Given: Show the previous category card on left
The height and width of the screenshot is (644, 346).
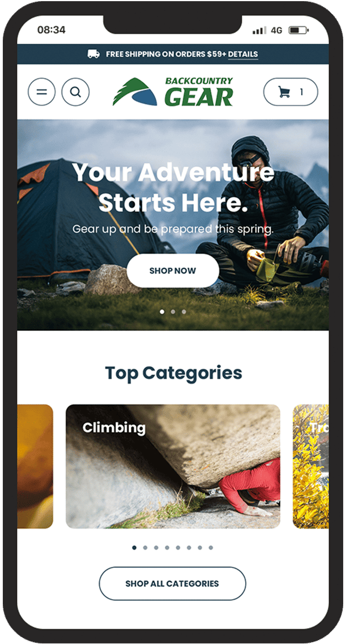Looking at the screenshot, I should pyautogui.click(x=35, y=466).
